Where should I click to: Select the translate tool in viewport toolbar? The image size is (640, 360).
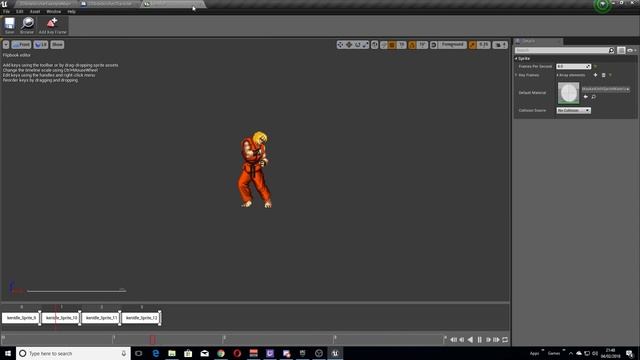[349, 44]
